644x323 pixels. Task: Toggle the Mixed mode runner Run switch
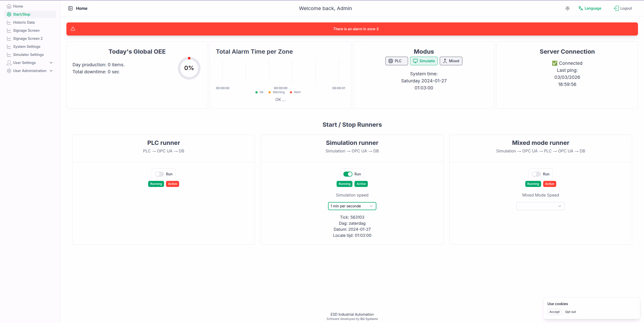(x=536, y=174)
